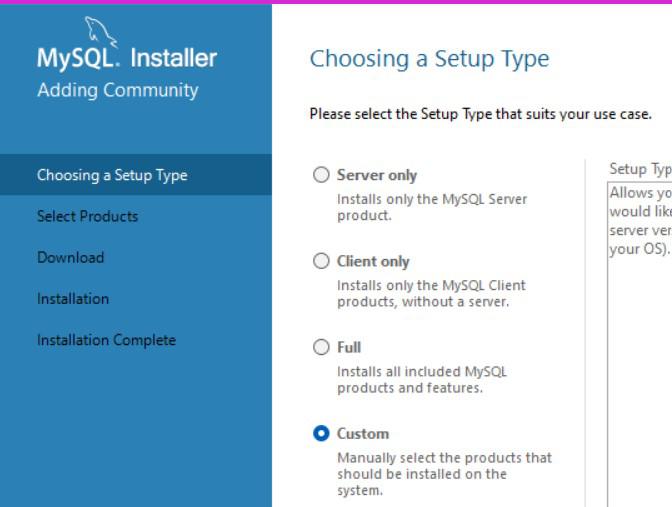Click inside the Setup Type description box
Viewport: 672px width, 507px height.
pyautogui.click(x=640, y=350)
